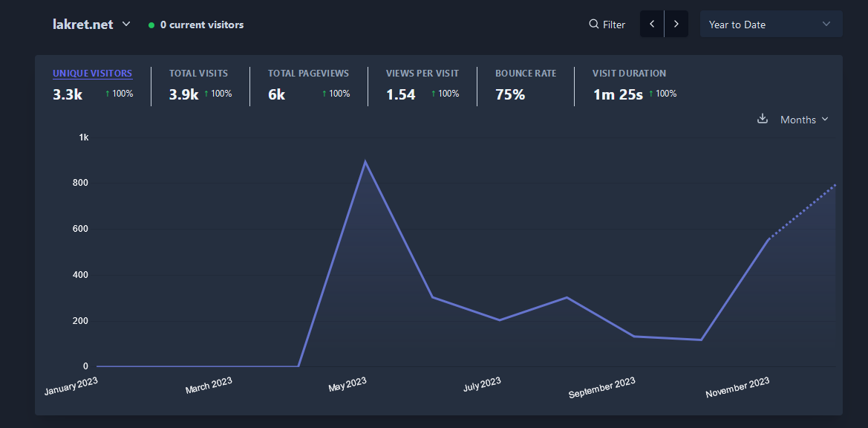The width and height of the screenshot is (868, 428).
Task: Show Views Per Visit graph
Action: click(422, 74)
